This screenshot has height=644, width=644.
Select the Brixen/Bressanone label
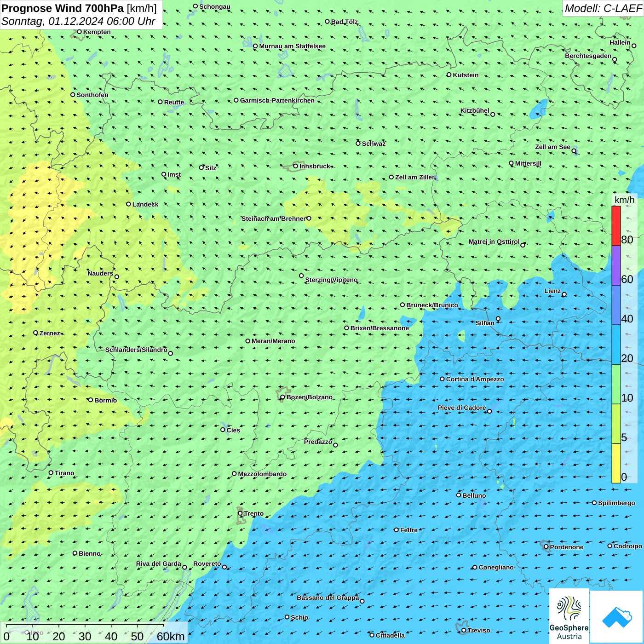(x=379, y=328)
